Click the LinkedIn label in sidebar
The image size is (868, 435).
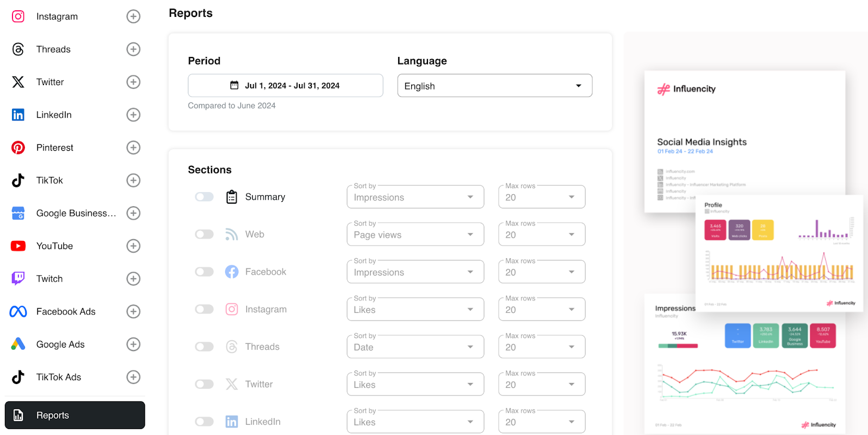54,115
